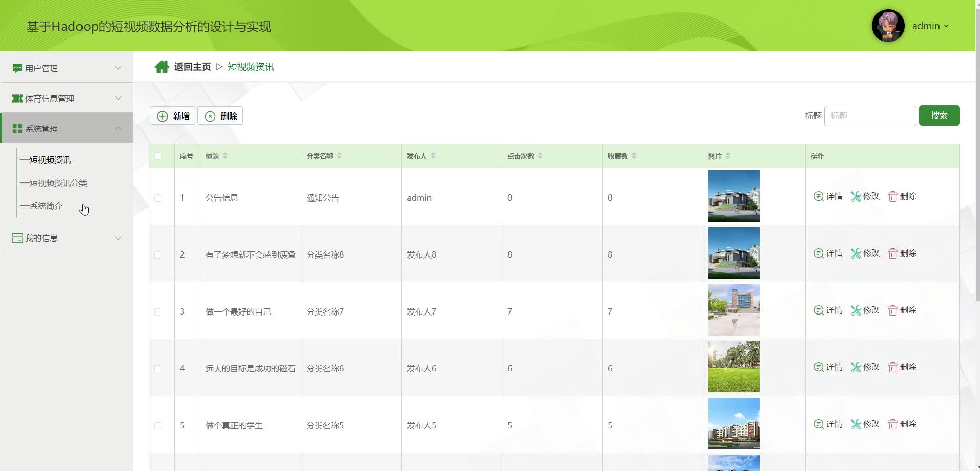Click detail magnifier icon for 做个真正的学生 row
Image resolution: width=980 pixels, height=471 pixels.
(819, 424)
